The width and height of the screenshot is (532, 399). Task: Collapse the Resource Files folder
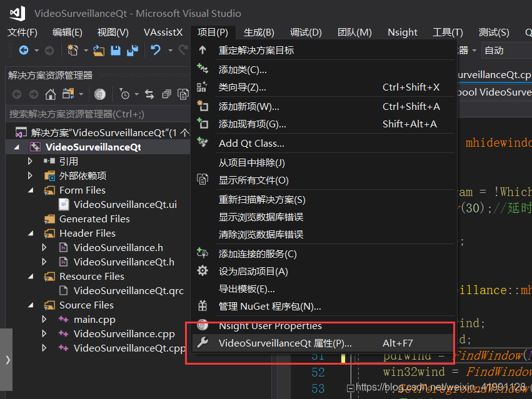point(31,276)
